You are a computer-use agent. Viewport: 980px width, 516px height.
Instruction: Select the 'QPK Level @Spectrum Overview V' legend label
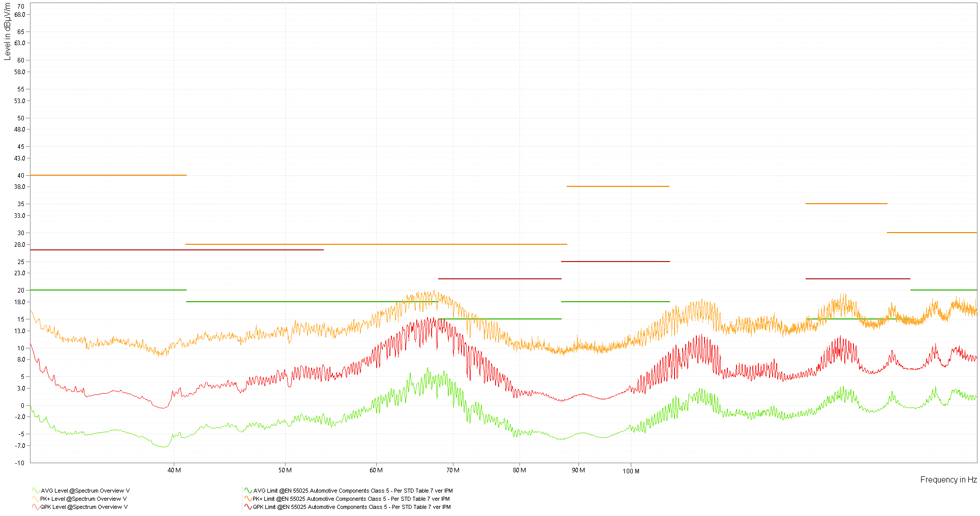pyautogui.click(x=84, y=507)
